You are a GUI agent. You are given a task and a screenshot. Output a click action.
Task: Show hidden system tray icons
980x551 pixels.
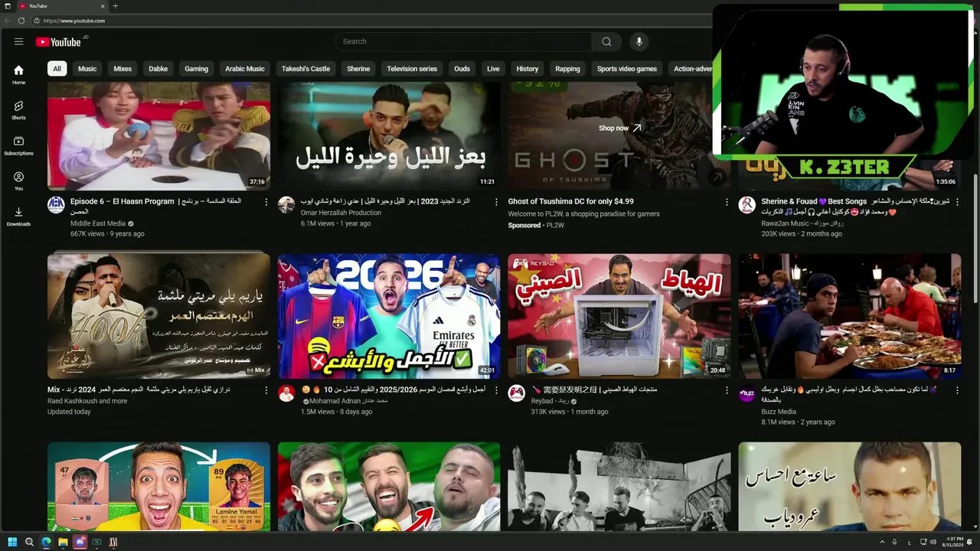coord(882,542)
